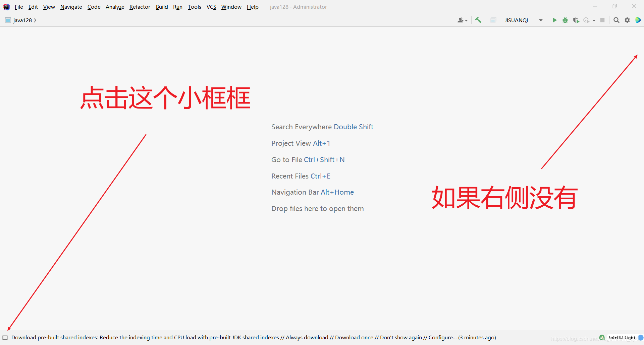This screenshot has height=345, width=644.
Task: Click the Download pre-built shared indexes message
Action: point(55,337)
